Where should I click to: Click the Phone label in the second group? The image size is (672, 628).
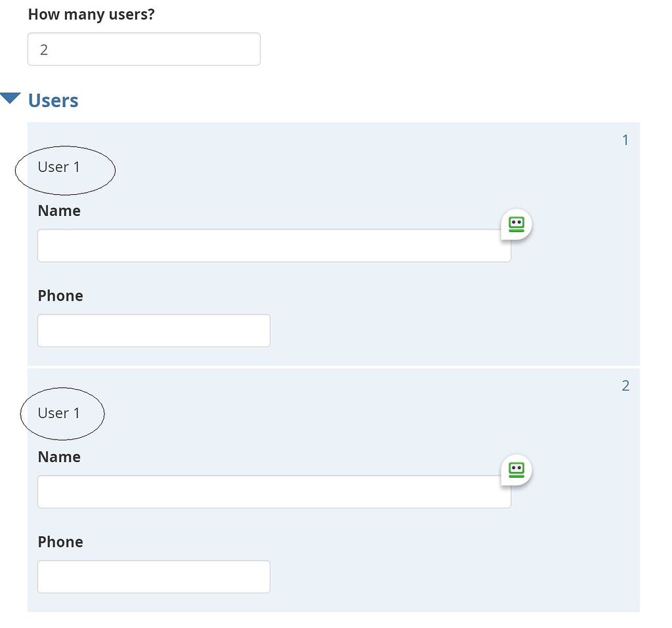(x=60, y=542)
